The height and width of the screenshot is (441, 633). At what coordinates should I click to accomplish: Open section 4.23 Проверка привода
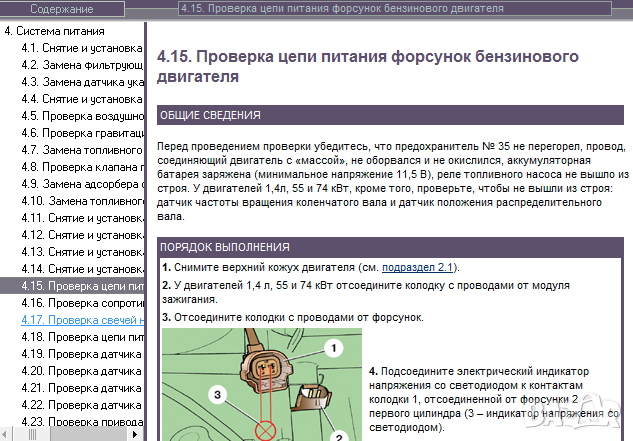pyautogui.click(x=83, y=422)
